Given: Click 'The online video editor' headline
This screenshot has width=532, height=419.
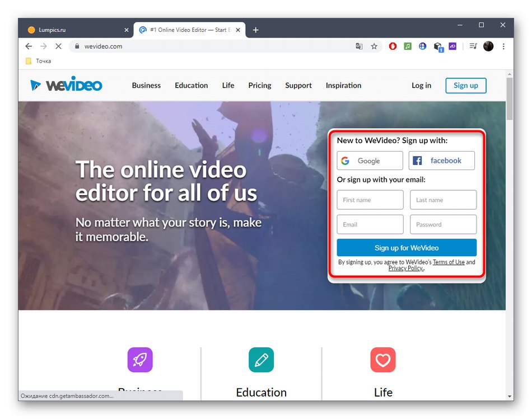Looking at the screenshot, I should click(x=166, y=181).
